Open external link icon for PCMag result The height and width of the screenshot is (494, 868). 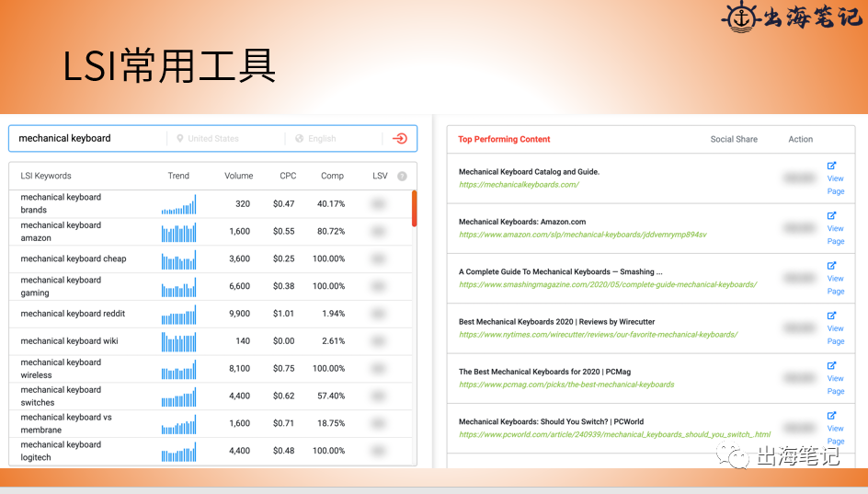tap(831, 365)
